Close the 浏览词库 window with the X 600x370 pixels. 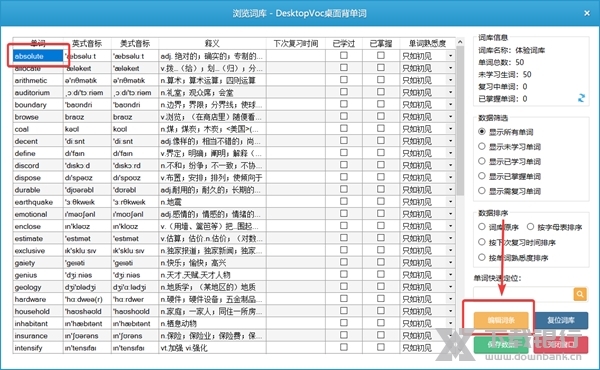coord(587,13)
